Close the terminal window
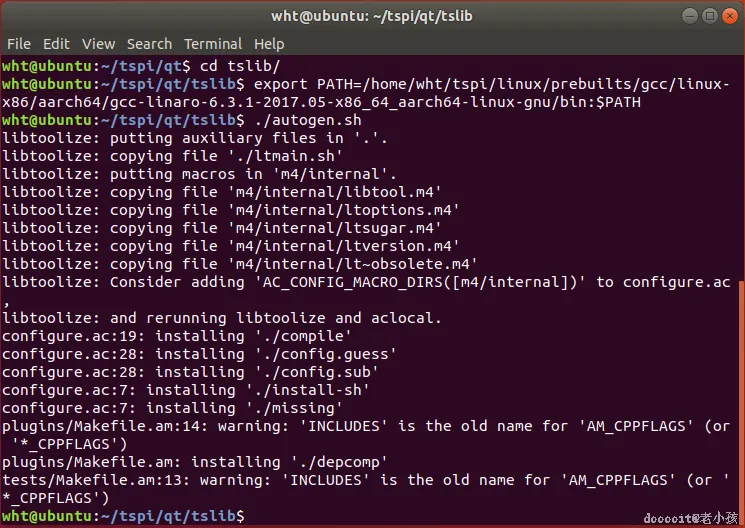This screenshot has width=745, height=528. tap(728, 15)
